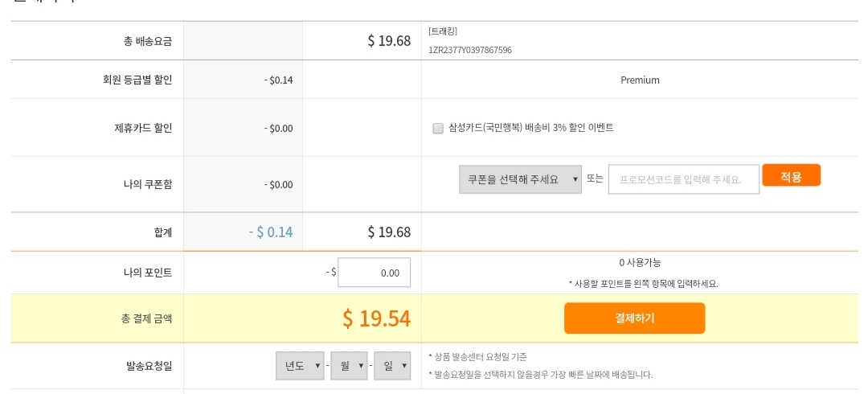Open the 일 day dropdown
Screen dimensions: 868x394
(x=392, y=366)
